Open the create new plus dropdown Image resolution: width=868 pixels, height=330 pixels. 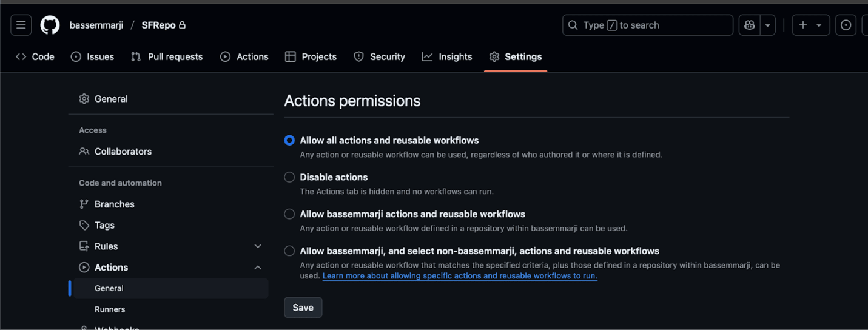click(x=810, y=25)
